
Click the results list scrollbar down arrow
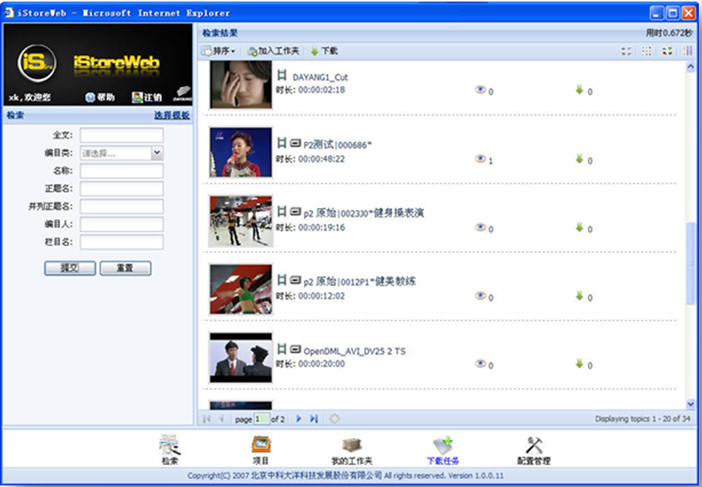(x=690, y=403)
